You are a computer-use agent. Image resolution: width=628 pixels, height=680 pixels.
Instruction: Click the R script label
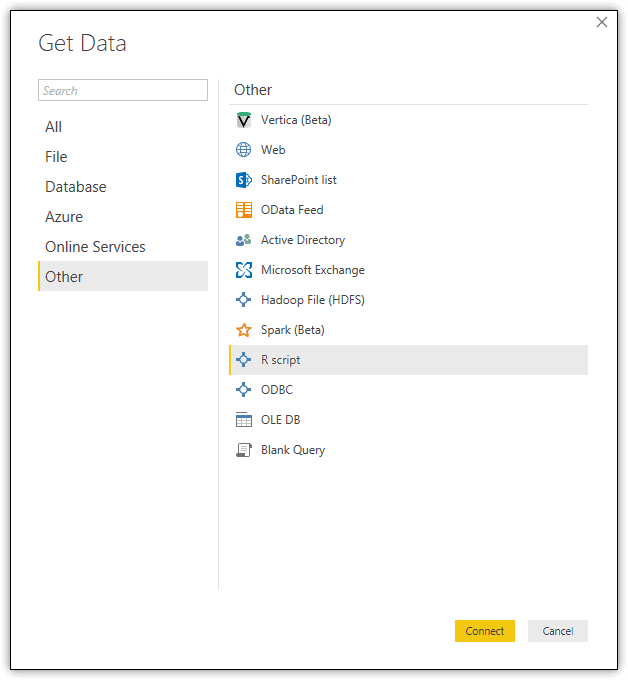(x=280, y=360)
